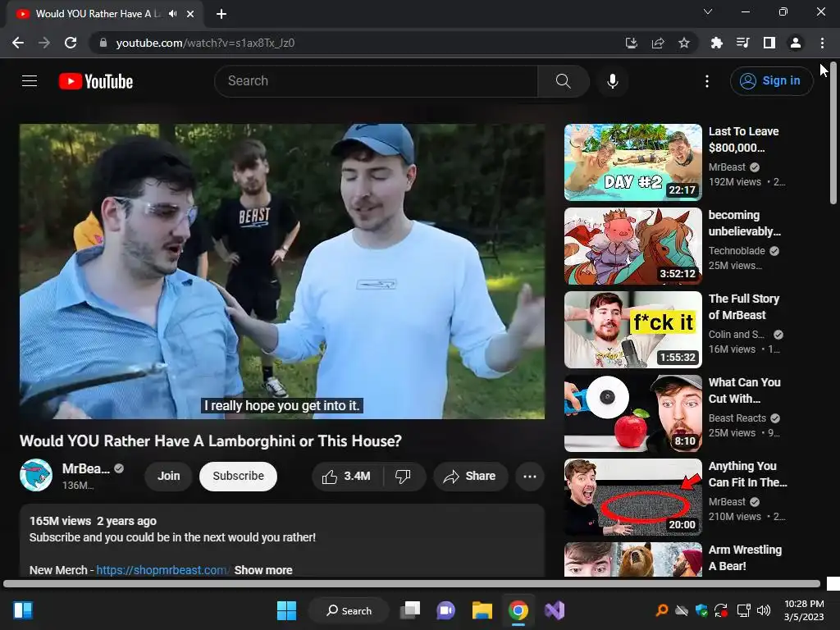Open Chrome icon on the taskbar
This screenshot has height=630, width=840.
pos(518,610)
